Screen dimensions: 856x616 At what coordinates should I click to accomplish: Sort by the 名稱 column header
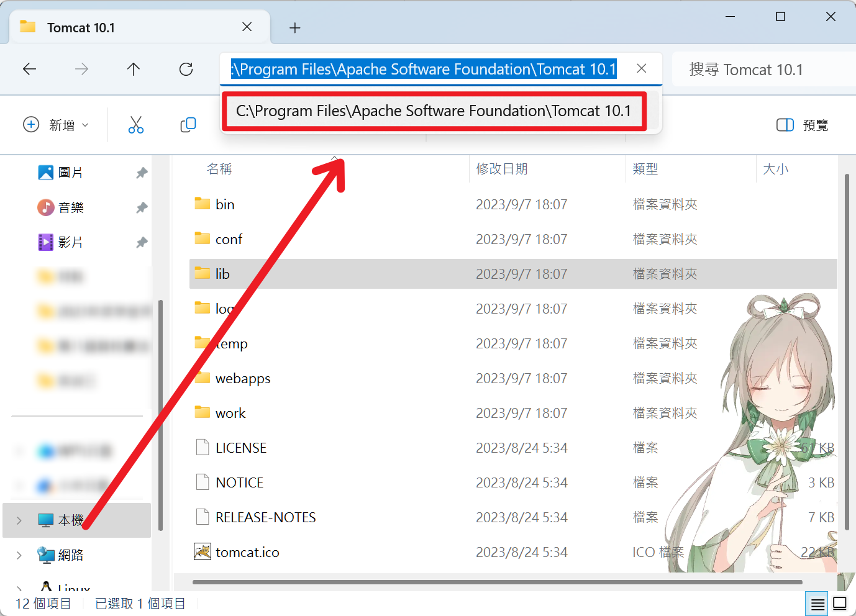coord(219,169)
